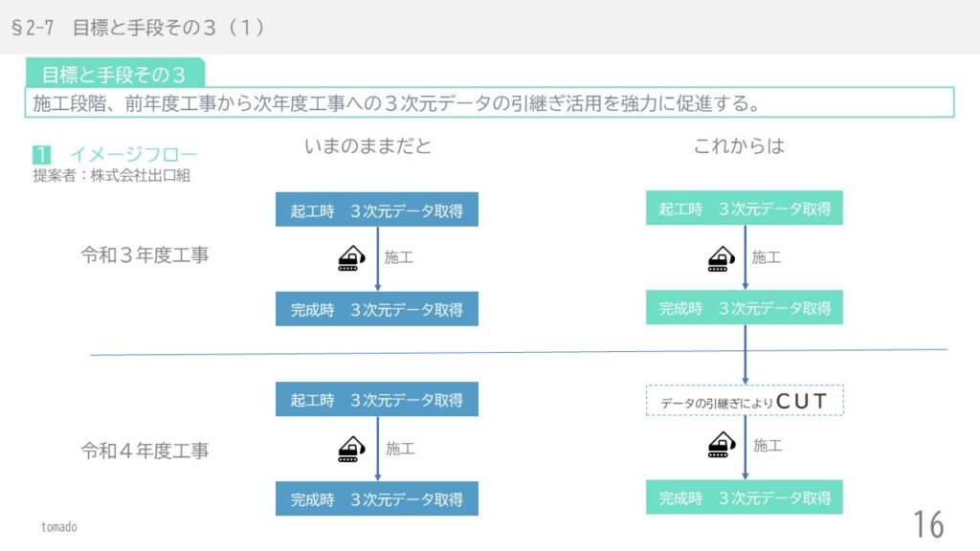Click the green numbered square beside イメージフロー

tap(41, 154)
